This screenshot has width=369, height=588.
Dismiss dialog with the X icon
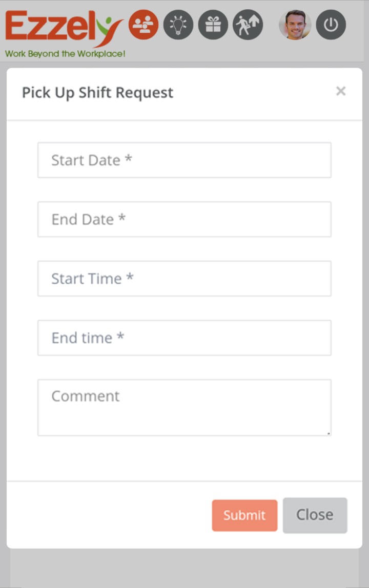(x=341, y=91)
